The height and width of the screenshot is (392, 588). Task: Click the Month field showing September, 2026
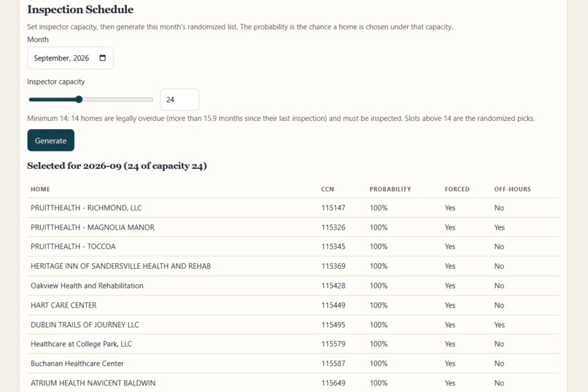[70, 58]
